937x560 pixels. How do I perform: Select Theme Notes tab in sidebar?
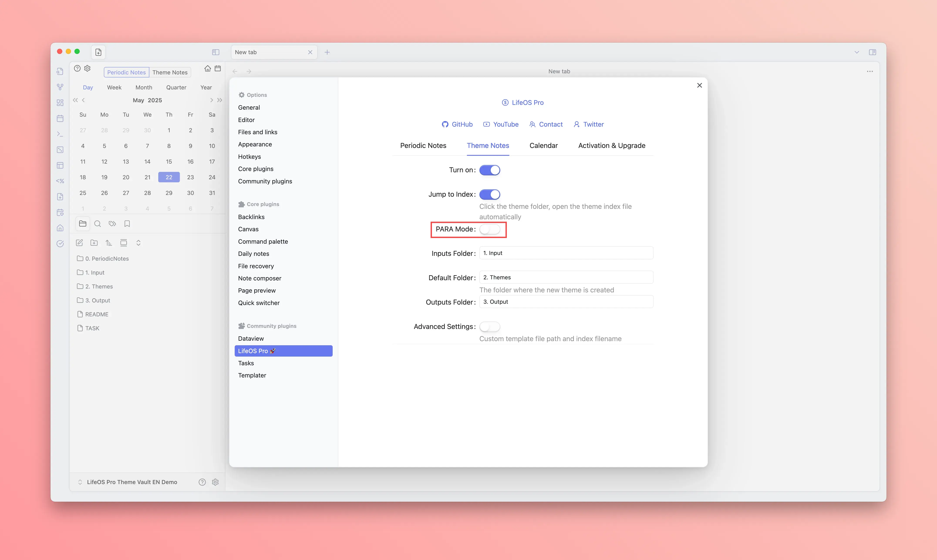pos(170,72)
